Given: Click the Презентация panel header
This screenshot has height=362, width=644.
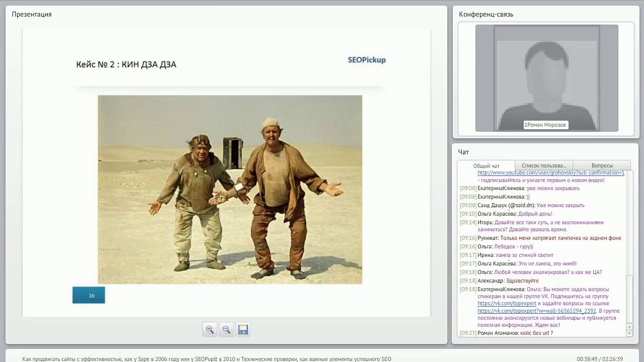Looking at the screenshot, I should pos(32,14).
